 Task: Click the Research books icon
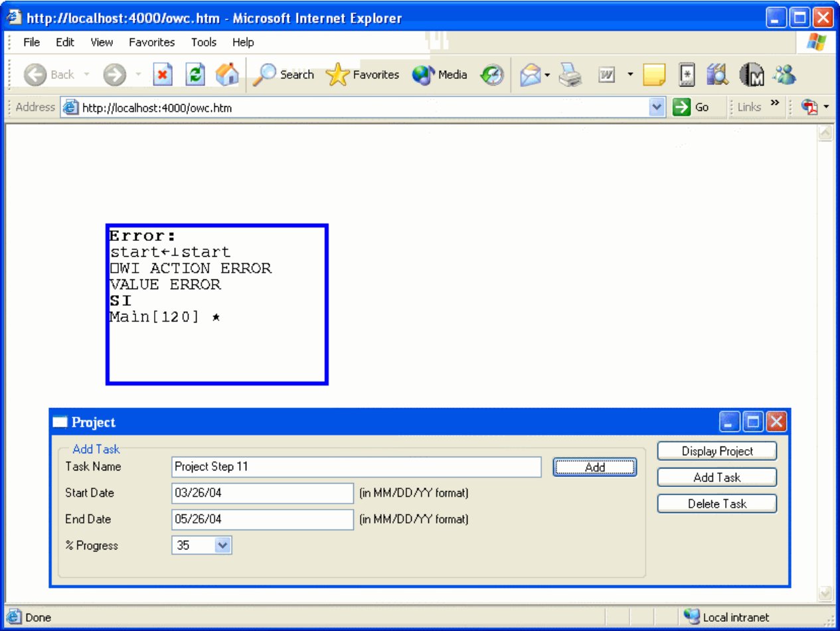point(717,74)
